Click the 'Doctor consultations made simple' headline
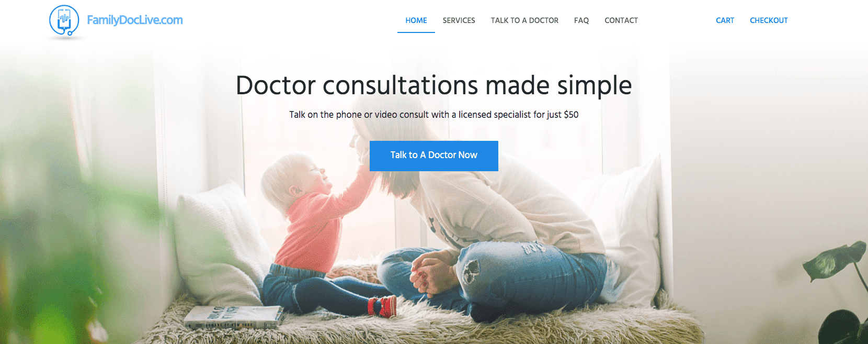This screenshot has height=344, width=868. point(434,85)
